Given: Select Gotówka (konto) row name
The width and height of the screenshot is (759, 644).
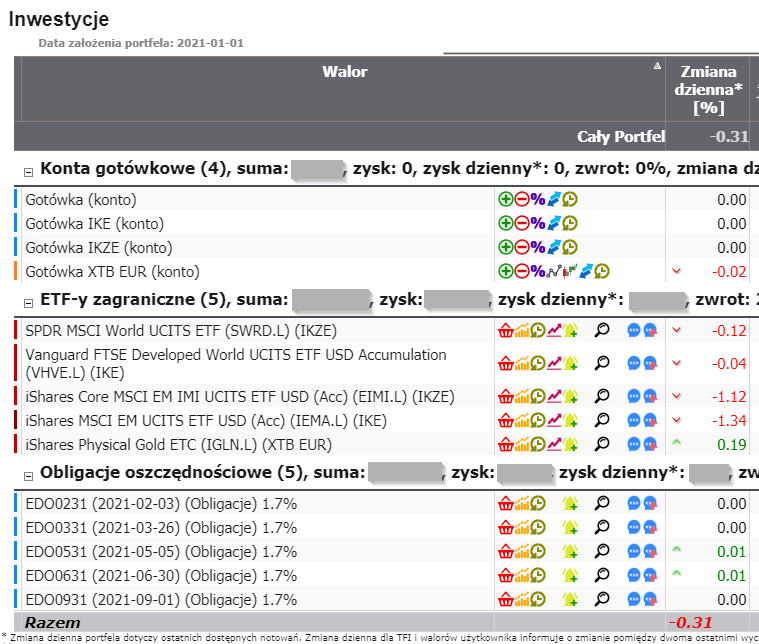Looking at the screenshot, I should [x=81, y=199].
